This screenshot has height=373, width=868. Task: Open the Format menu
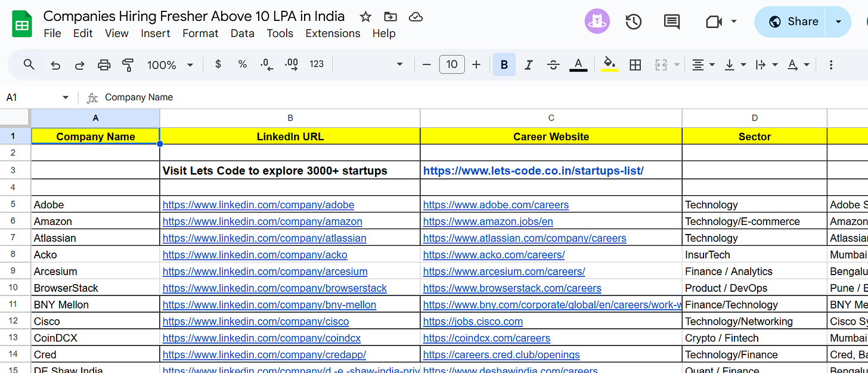coord(200,33)
